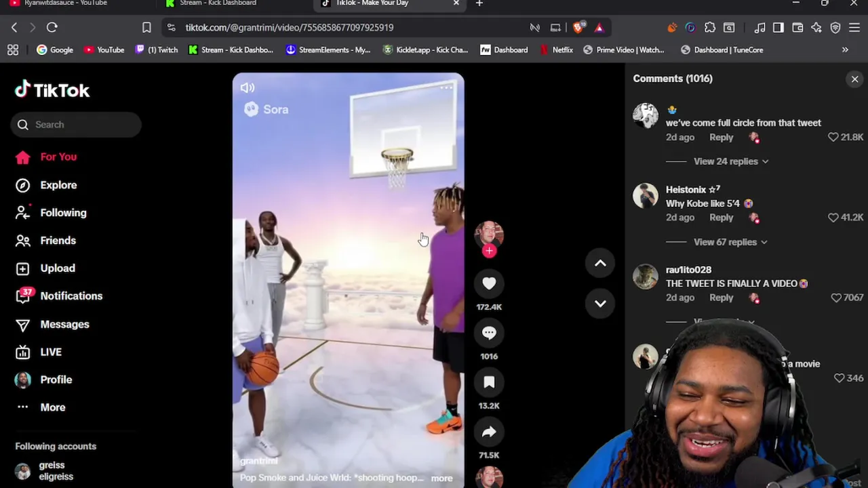Open the Google bookmark

tap(55, 50)
